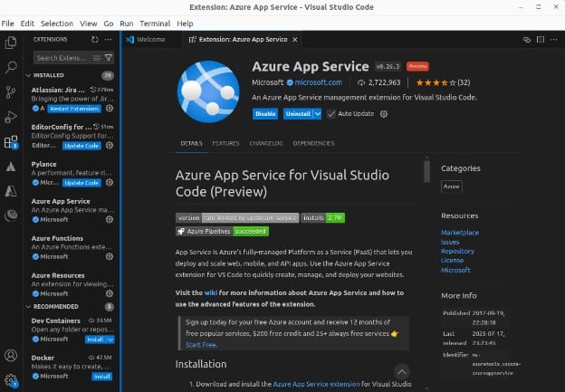Open the Source Control view
The height and width of the screenshot is (392, 565).
click(11, 92)
